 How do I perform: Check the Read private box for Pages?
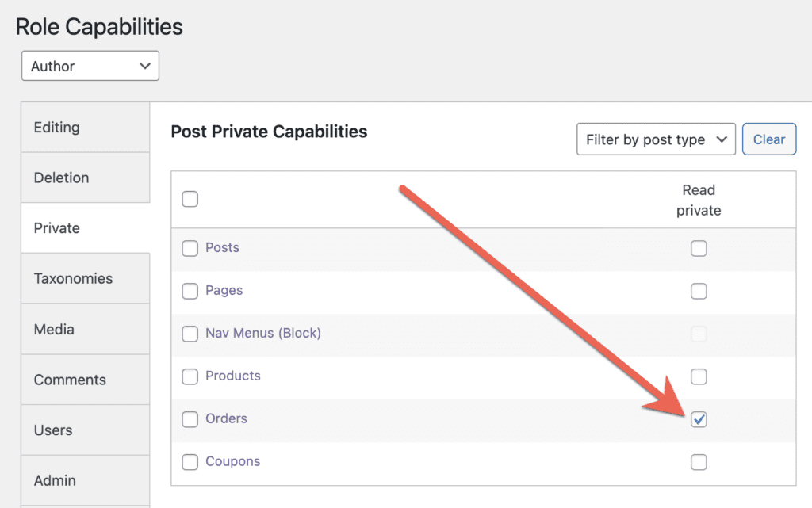699,291
